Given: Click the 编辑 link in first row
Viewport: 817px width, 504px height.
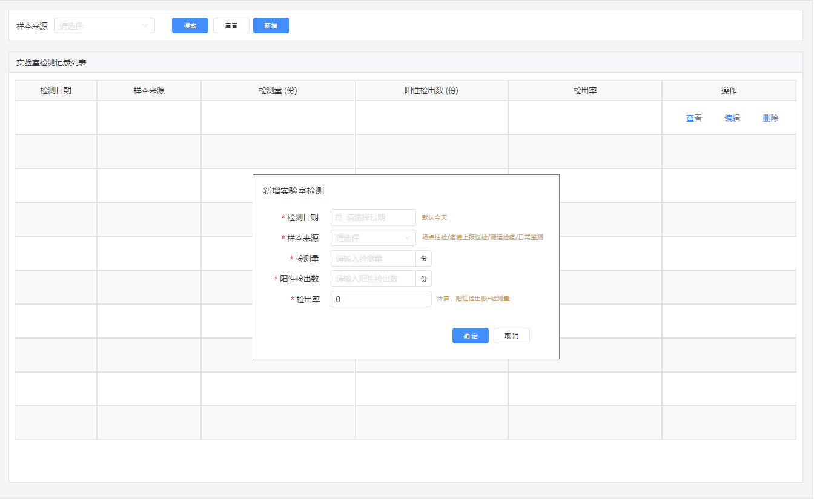Looking at the screenshot, I should [x=732, y=118].
